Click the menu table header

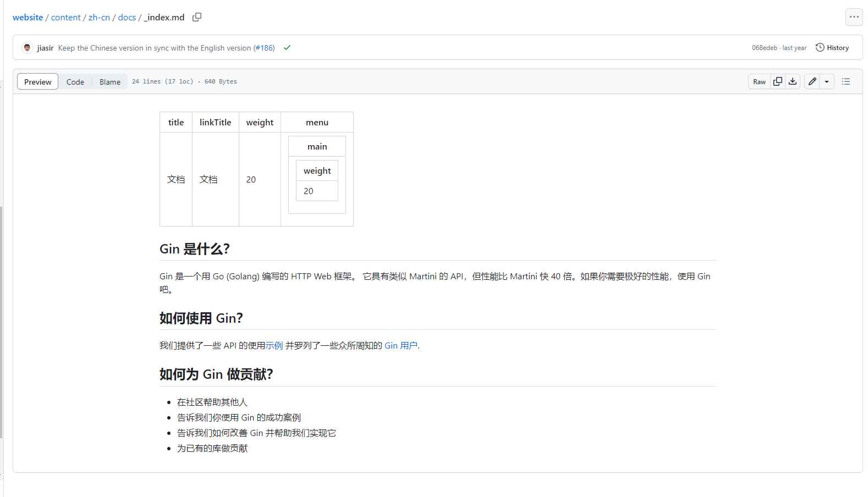coord(317,122)
